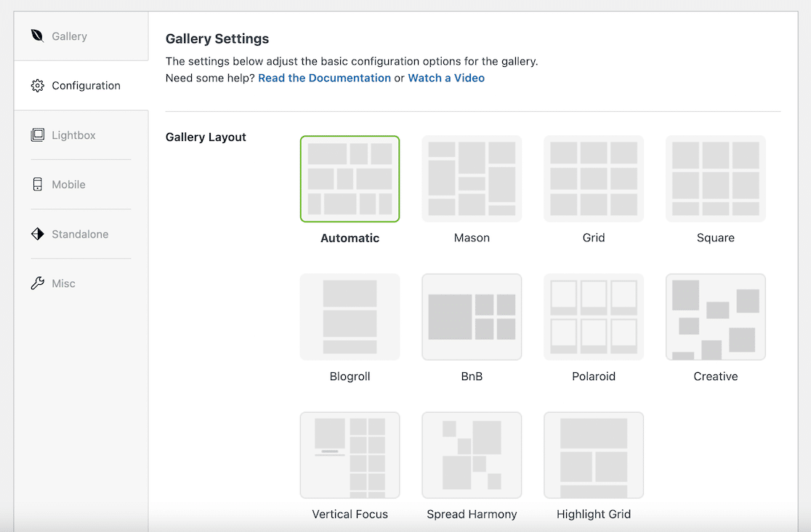
Task: Choose the Vertical Focus layout thumbnail
Action: tap(350, 455)
